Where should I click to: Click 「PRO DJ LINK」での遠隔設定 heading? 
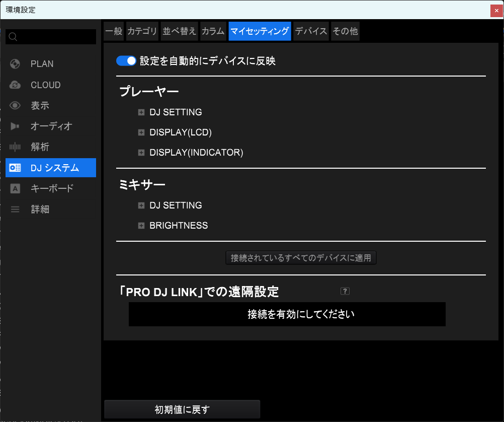click(199, 292)
